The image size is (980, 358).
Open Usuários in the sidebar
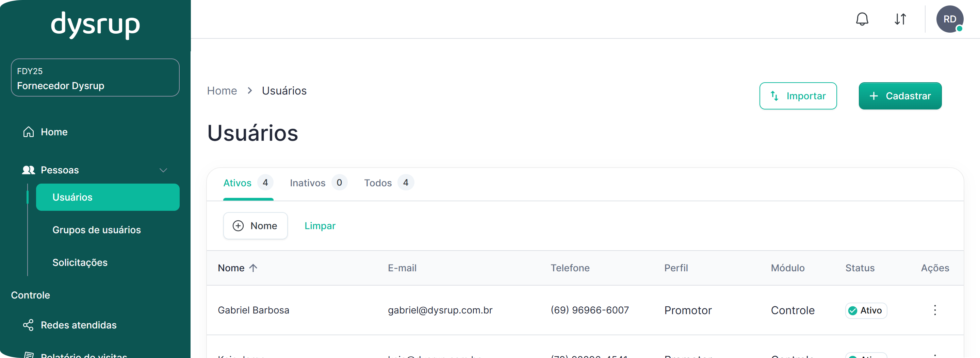pyautogui.click(x=108, y=197)
